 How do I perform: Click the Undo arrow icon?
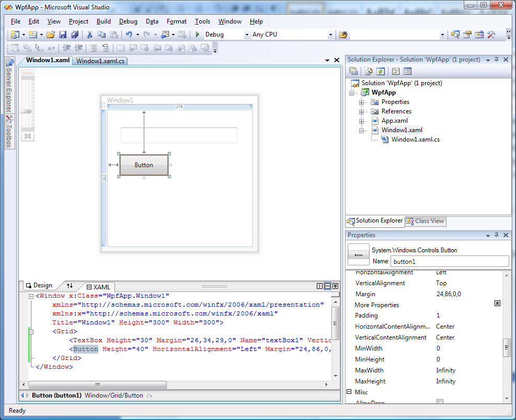129,35
